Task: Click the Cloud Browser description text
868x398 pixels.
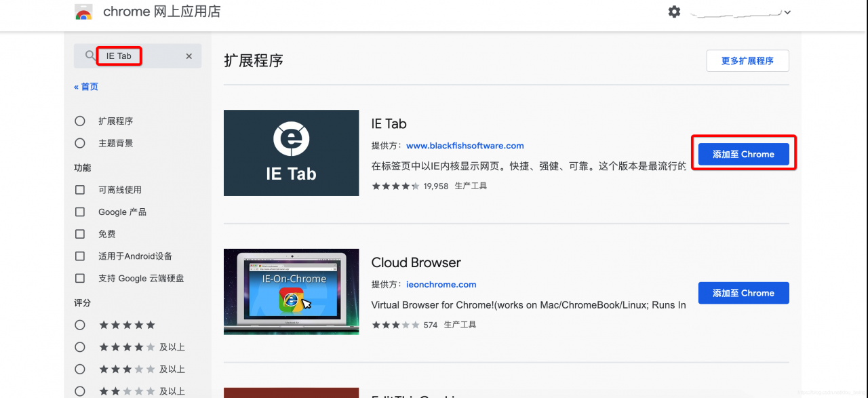Action: point(529,305)
